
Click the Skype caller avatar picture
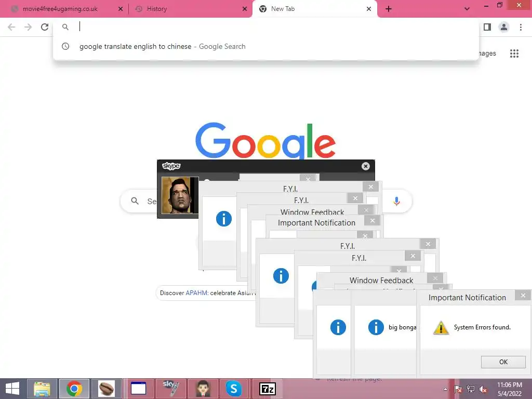pos(180,195)
